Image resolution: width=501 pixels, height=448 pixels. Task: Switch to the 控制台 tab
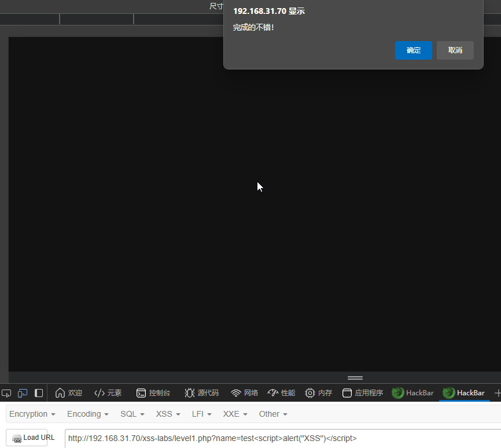tap(153, 393)
